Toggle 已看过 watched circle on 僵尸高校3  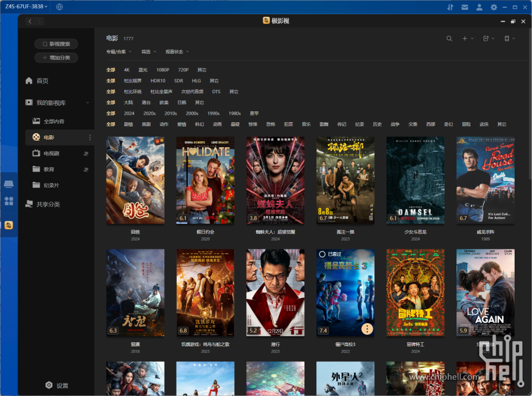322,254
